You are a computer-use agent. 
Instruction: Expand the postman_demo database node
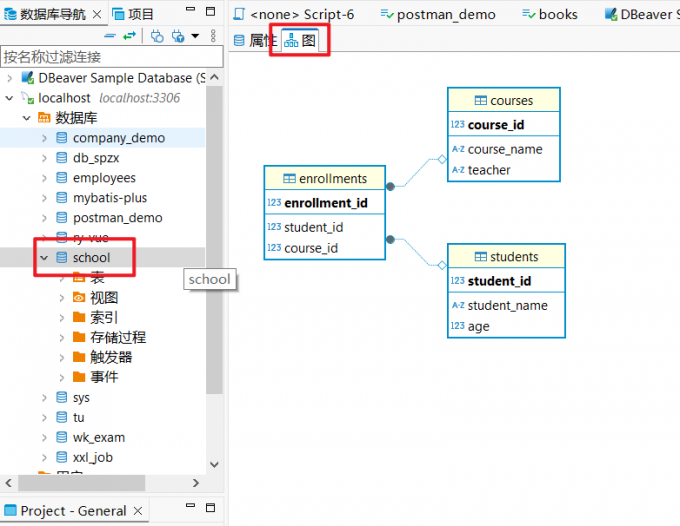[44, 218]
